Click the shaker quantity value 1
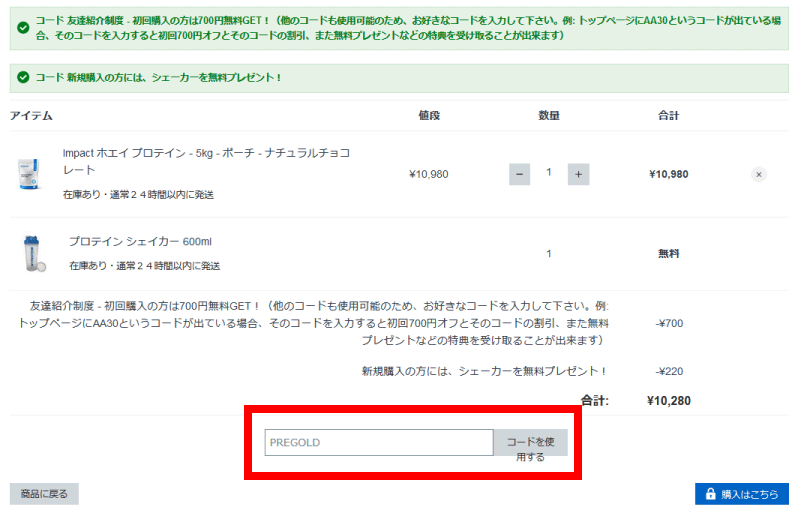Screen dimensions: 799x519 (x=549, y=253)
